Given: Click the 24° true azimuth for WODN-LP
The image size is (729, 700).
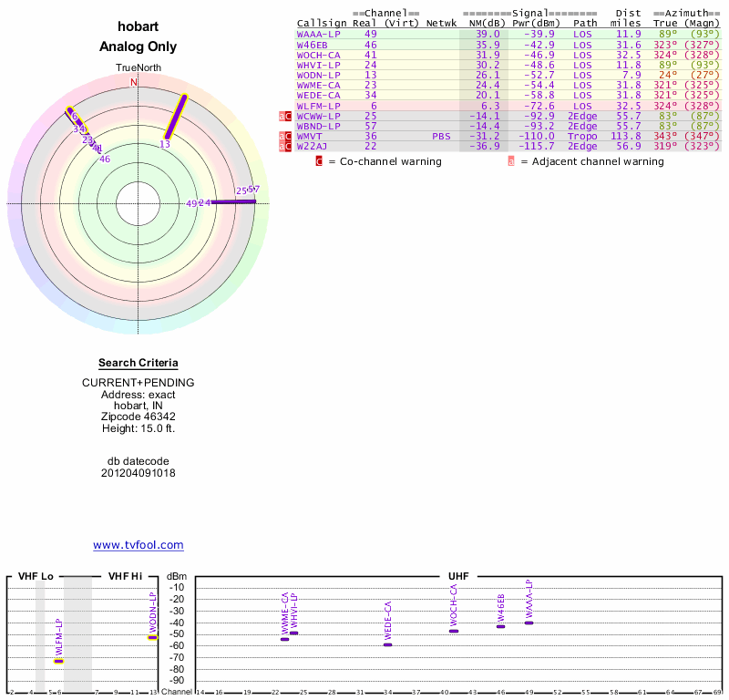Looking at the screenshot, I should (668, 76).
